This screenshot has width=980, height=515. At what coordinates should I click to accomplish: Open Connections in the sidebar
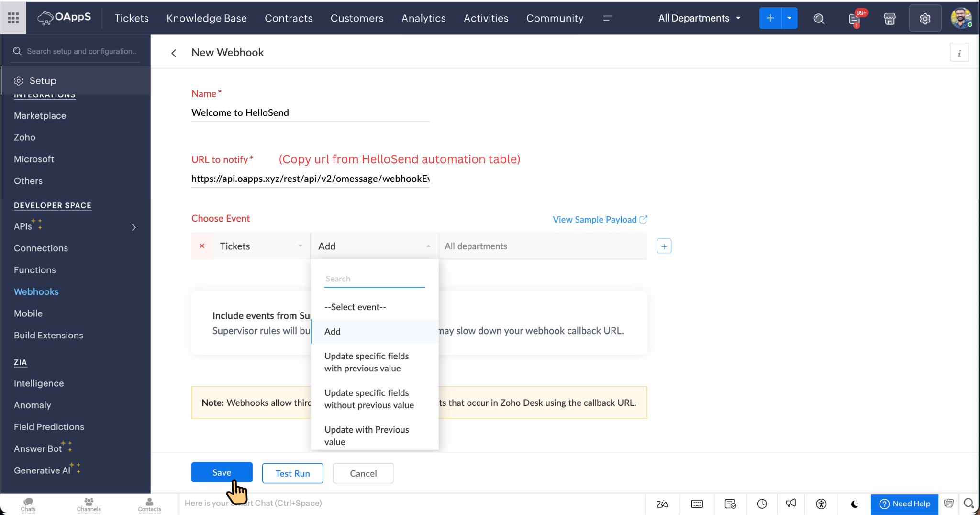coord(41,248)
